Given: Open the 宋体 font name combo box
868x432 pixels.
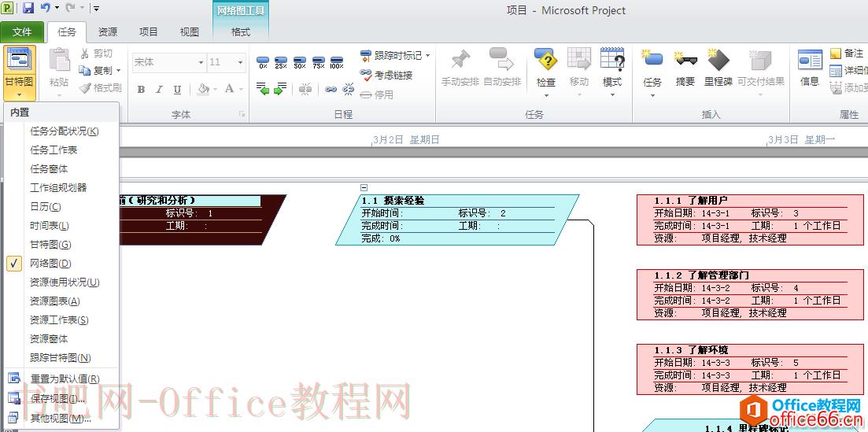Looking at the screenshot, I should (x=169, y=62).
